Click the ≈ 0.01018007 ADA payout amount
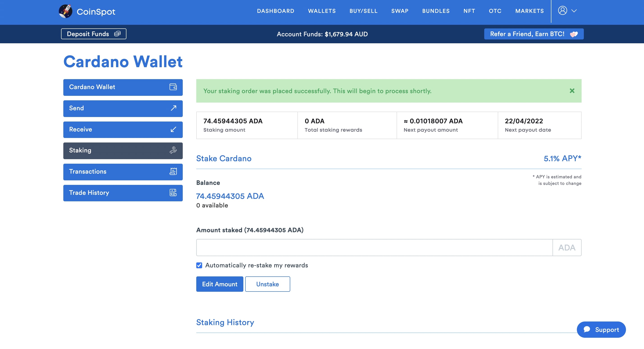 (x=433, y=121)
